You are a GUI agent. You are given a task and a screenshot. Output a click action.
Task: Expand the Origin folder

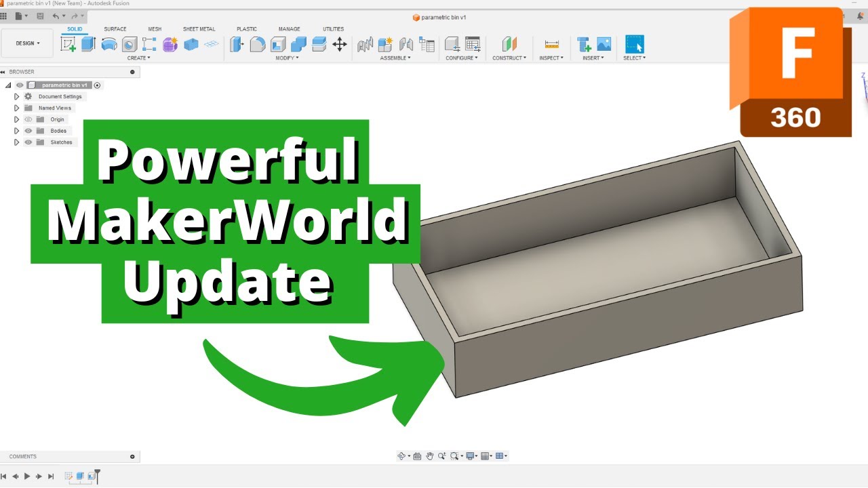tap(17, 119)
